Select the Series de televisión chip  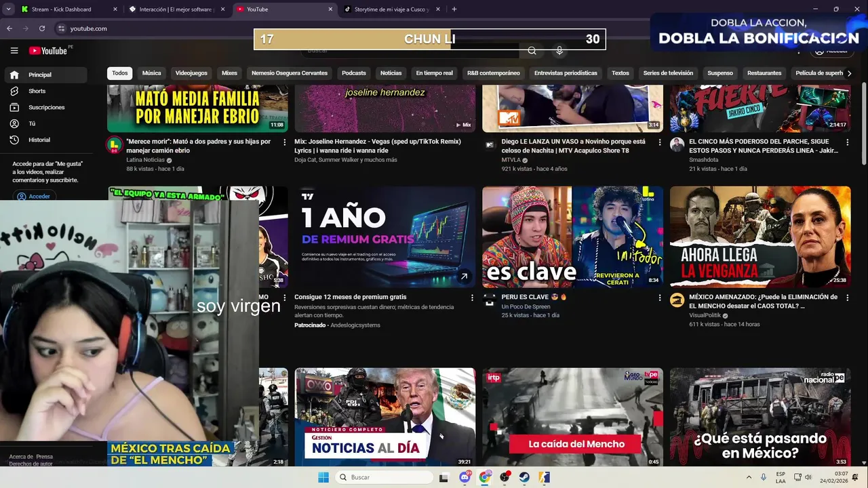[668, 73]
